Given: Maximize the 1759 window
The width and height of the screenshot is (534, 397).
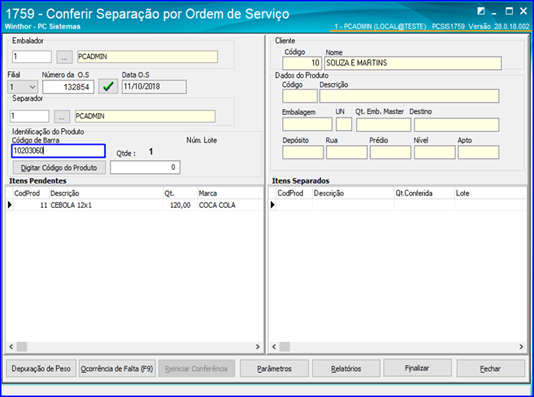Looking at the screenshot, I should coord(509,11).
